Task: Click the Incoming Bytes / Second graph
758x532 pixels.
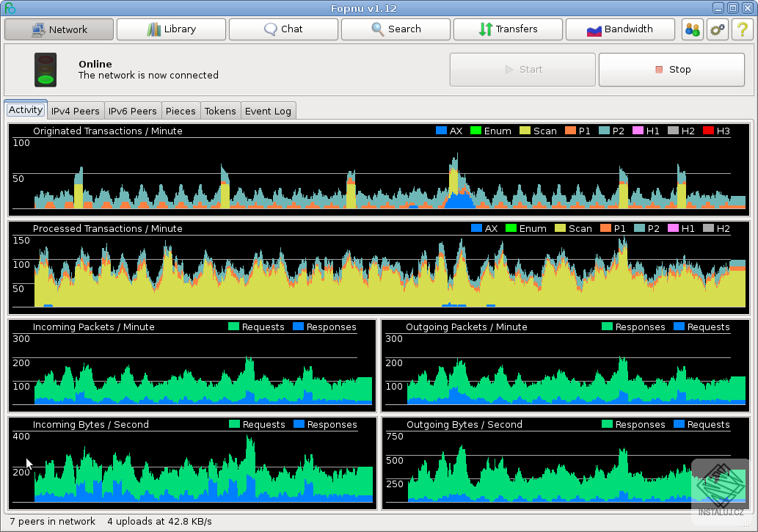Action: coord(193,470)
